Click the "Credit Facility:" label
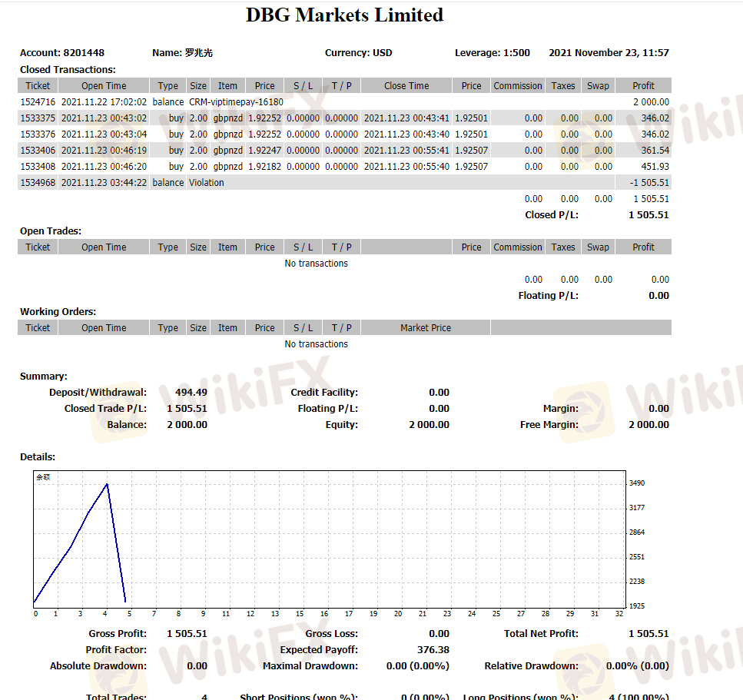Image resolution: width=743 pixels, height=700 pixels. [324, 393]
